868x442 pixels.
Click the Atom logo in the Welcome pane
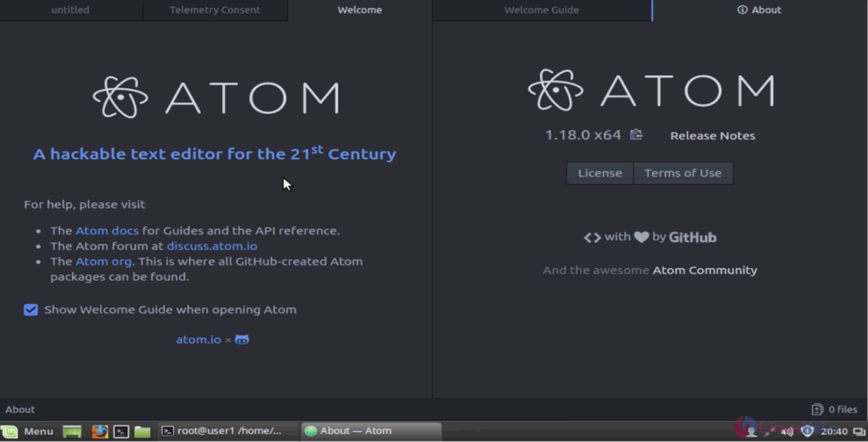click(217, 97)
